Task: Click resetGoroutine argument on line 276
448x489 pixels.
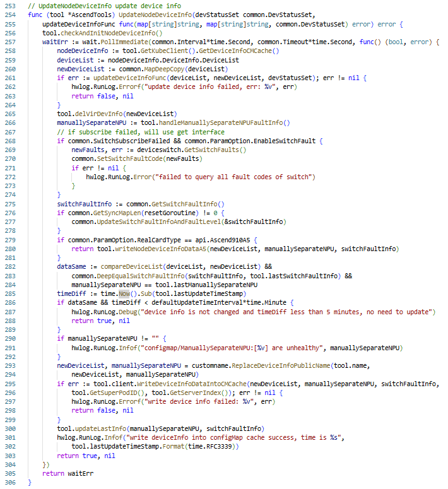Action: coord(170,213)
